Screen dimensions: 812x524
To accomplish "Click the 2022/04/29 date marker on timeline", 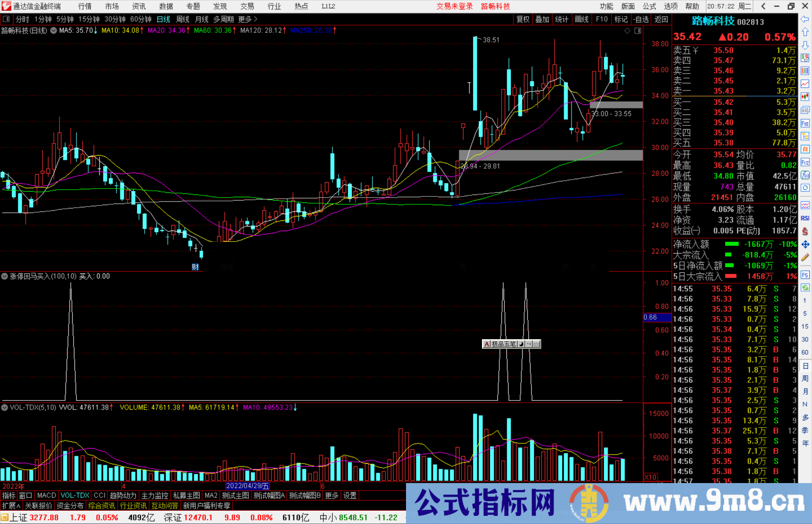I will coord(247,486).
